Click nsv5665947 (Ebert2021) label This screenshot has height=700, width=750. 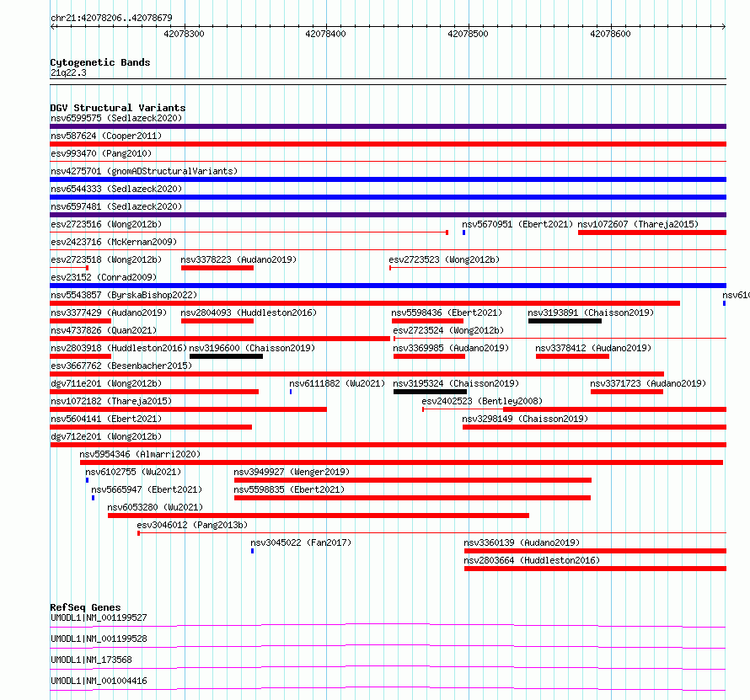point(147,489)
